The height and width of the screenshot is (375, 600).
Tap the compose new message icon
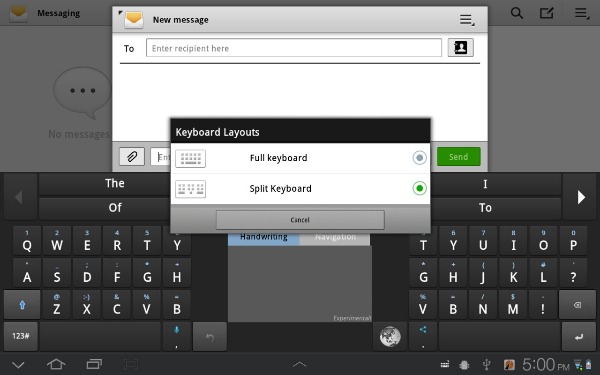546,13
